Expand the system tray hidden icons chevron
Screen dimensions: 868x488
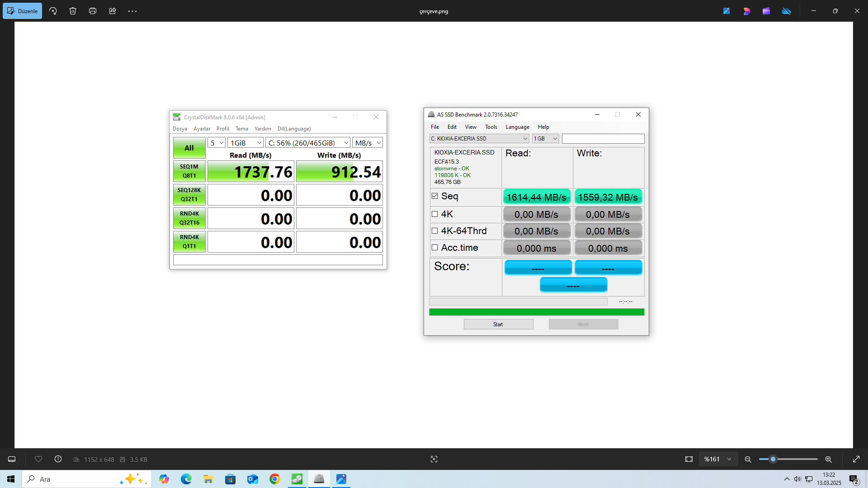tap(787, 479)
